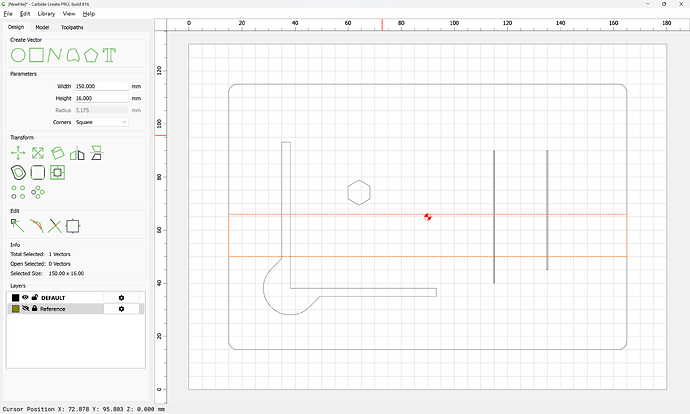Click 'Open Selected: 0 Vectors' text
690x414 pixels.
pyautogui.click(x=40, y=264)
